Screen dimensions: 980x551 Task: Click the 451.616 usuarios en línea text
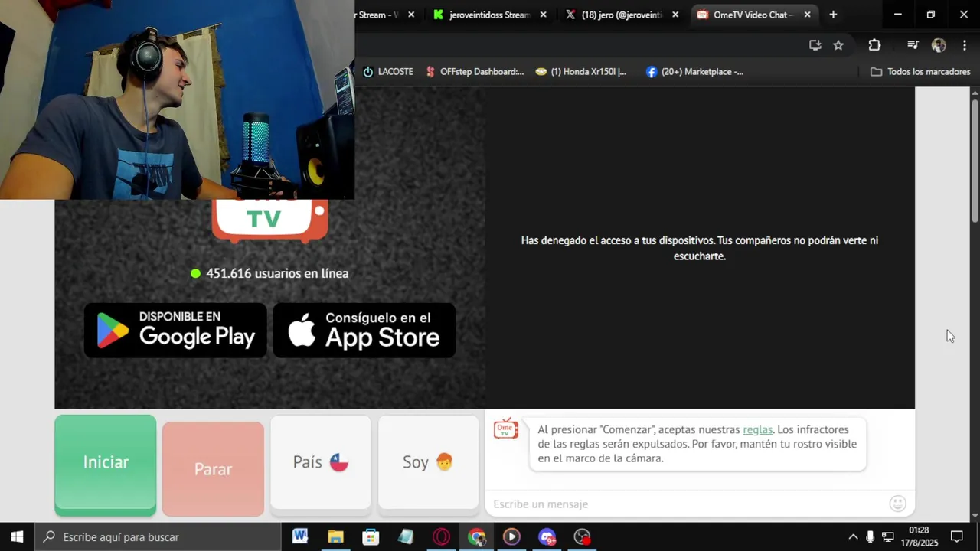[277, 273]
